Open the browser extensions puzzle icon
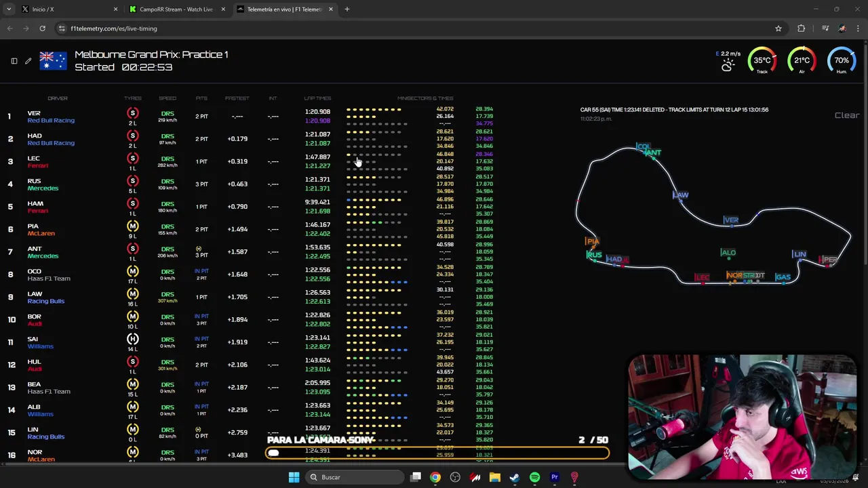The height and width of the screenshot is (488, 868). pyautogui.click(x=802, y=28)
